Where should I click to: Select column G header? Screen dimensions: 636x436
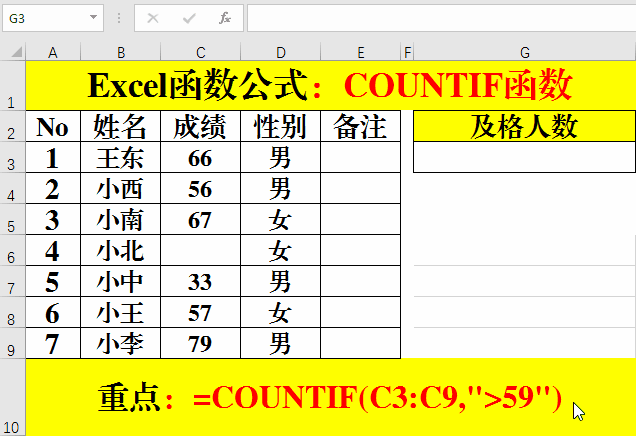pos(524,52)
